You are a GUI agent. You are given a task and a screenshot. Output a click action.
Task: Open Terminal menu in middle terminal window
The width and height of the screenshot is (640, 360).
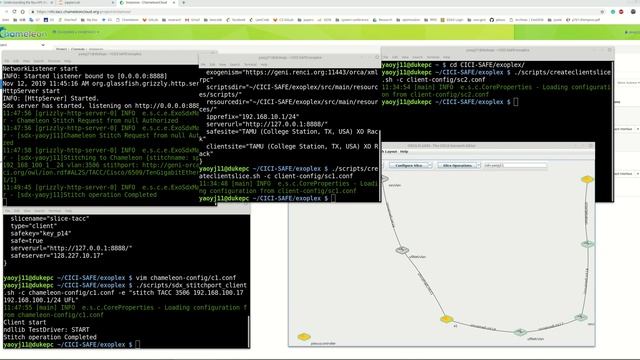pyautogui.click(x=250, y=64)
